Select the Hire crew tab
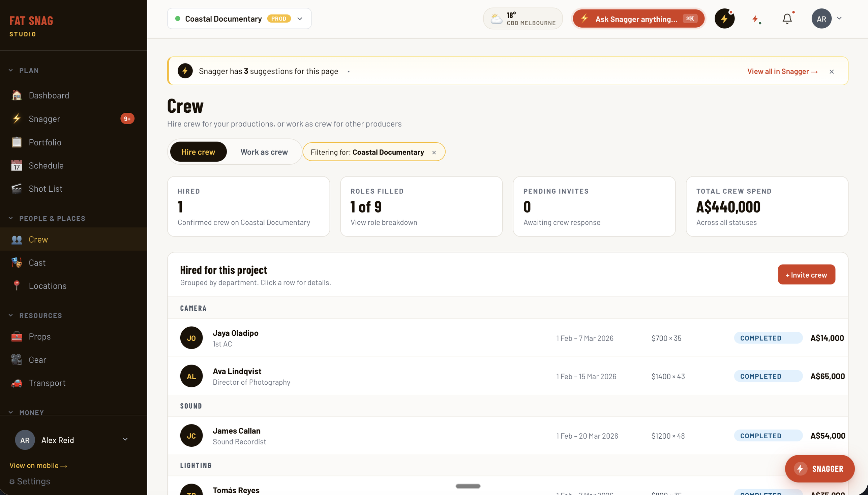The image size is (868, 495). (x=198, y=152)
